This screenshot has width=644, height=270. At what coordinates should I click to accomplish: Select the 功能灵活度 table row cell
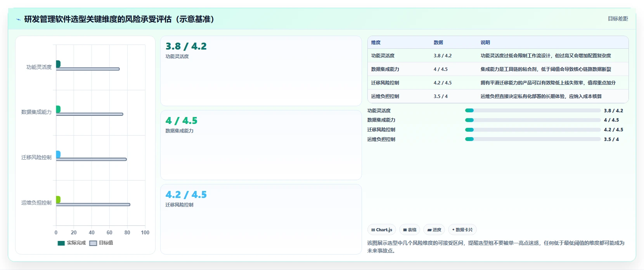(383, 56)
